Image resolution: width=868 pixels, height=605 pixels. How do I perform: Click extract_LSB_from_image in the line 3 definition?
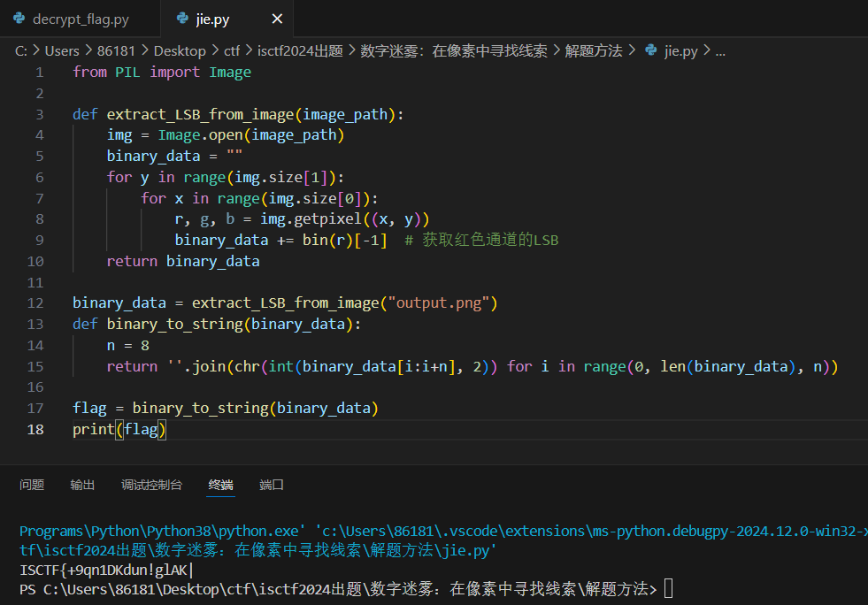tap(200, 115)
